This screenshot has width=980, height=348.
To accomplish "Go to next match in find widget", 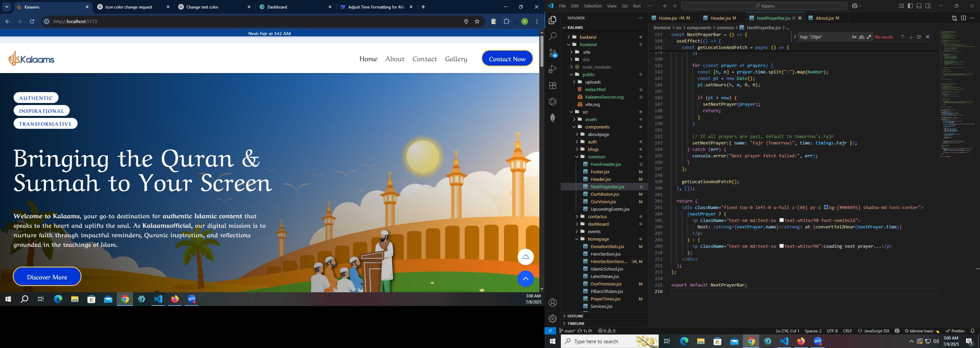I will pyautogui.click(x=911, y=37).
